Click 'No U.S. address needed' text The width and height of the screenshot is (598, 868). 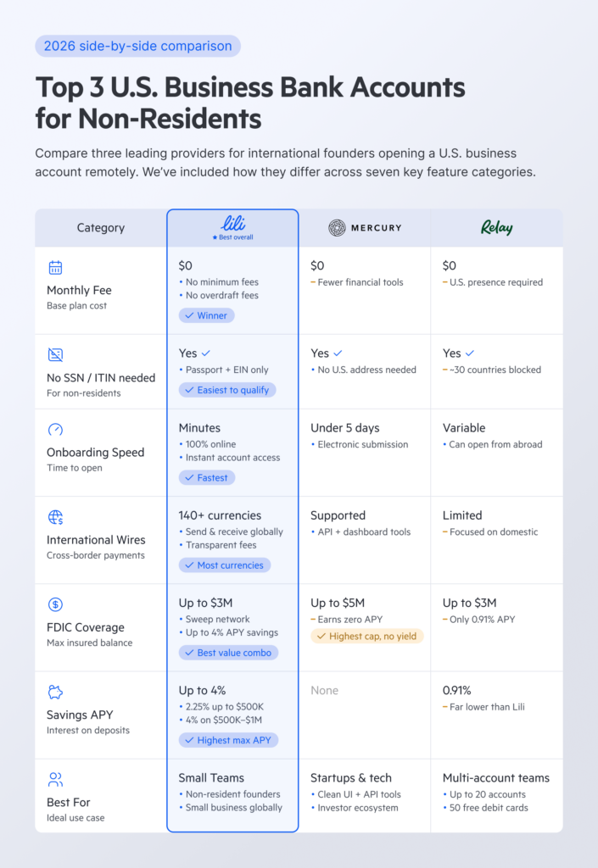pyautogui.click(x=366, y=370)
